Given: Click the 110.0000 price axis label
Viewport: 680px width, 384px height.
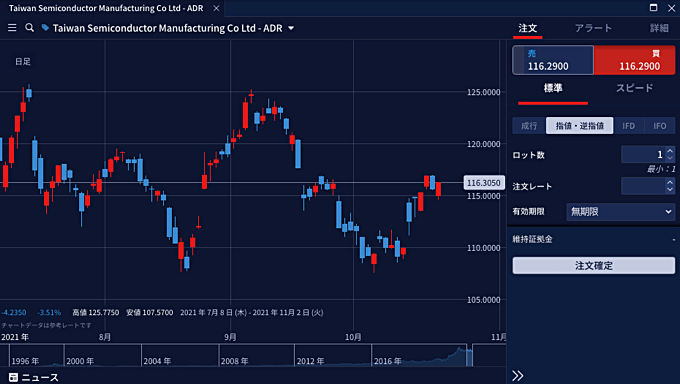Looking at the screenshot, I should coord(484,248).
